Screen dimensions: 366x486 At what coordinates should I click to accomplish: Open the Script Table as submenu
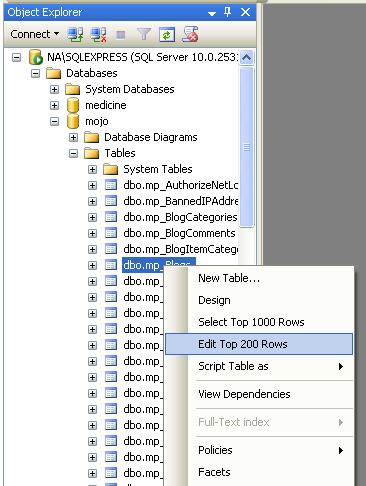(259, 366)
